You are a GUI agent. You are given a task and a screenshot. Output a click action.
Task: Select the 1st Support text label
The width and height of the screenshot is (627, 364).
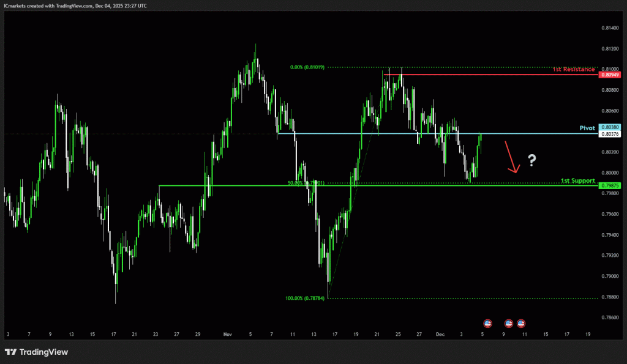coord(577,180)
